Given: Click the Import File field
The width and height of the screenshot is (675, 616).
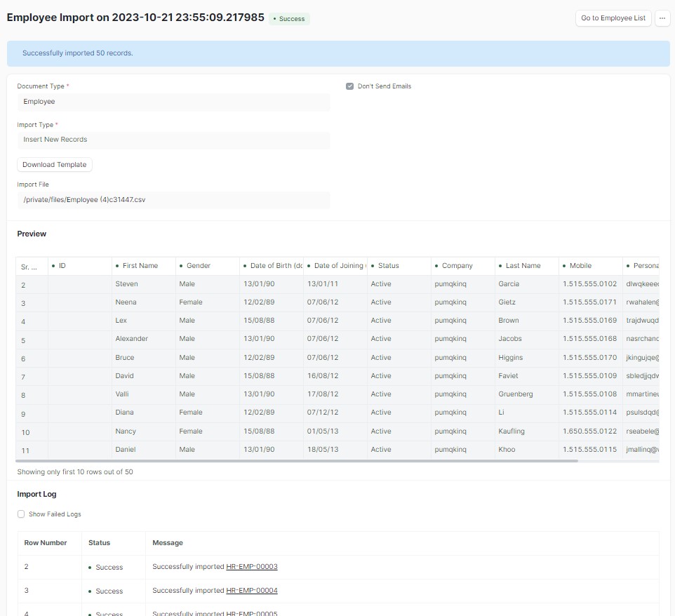Looking at the screenshot, I should (x=173, y=200).
